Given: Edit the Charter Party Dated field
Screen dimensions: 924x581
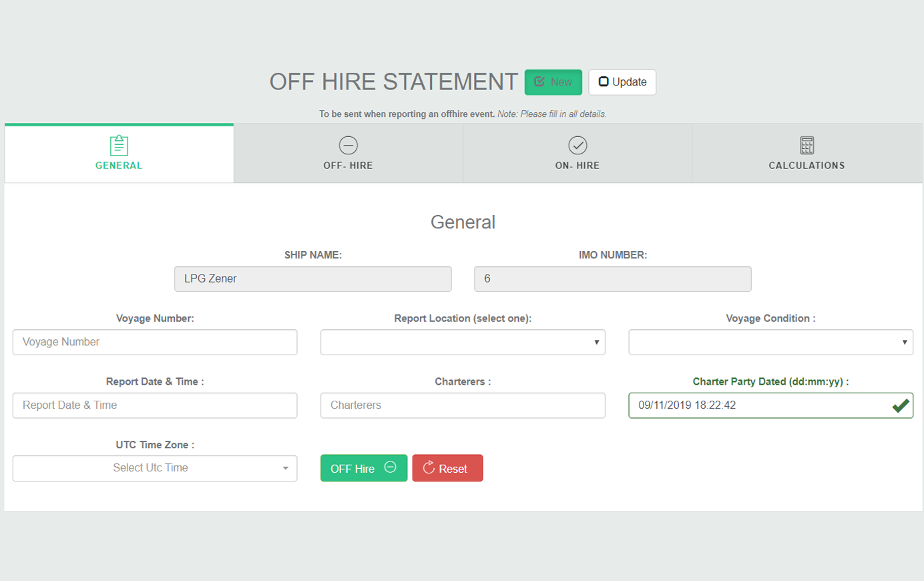Looking at the screenshot, I should pyautogui.click(x=758, y=405).
